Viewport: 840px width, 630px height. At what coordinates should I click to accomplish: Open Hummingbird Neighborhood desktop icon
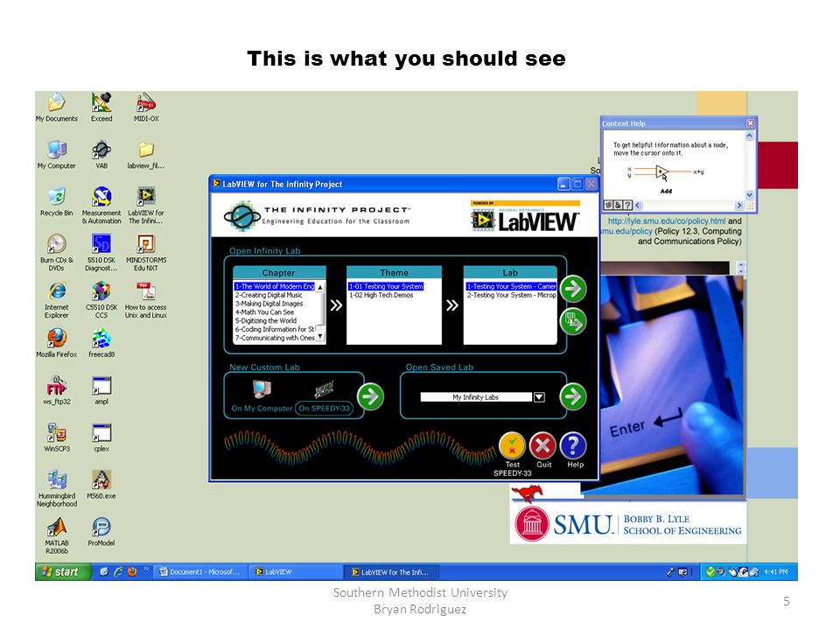56,488
